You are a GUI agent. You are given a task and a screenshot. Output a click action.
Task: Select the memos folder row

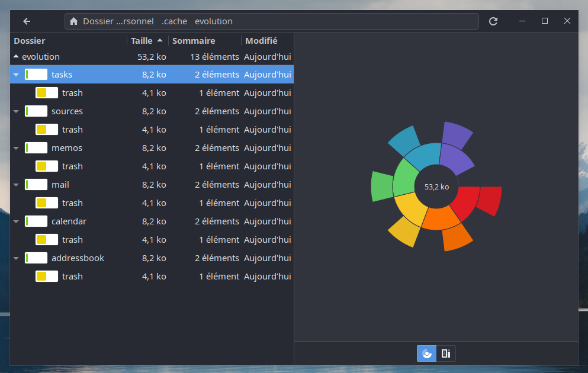[x=67, y=148]
